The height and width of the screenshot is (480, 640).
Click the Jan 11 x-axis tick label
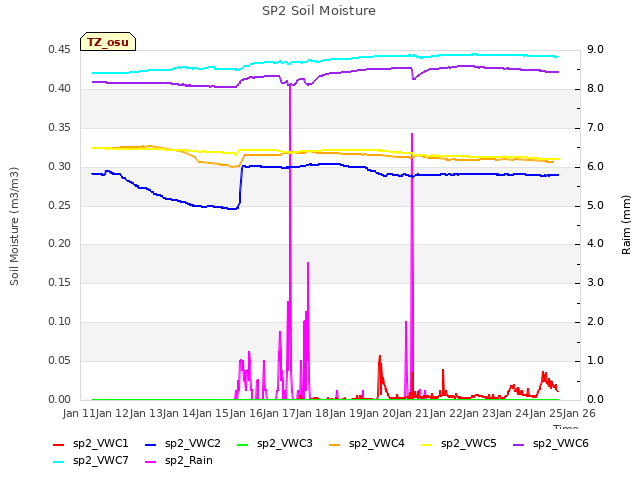(x=79, y=413)
